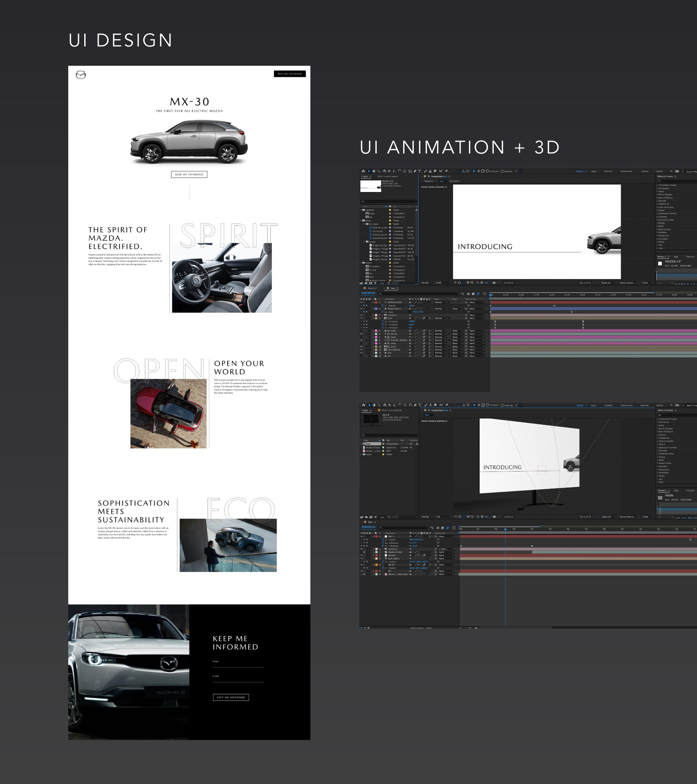697x784 pixels.
Task: Select Type tool in hero comp window
Action: coord(420,171)
